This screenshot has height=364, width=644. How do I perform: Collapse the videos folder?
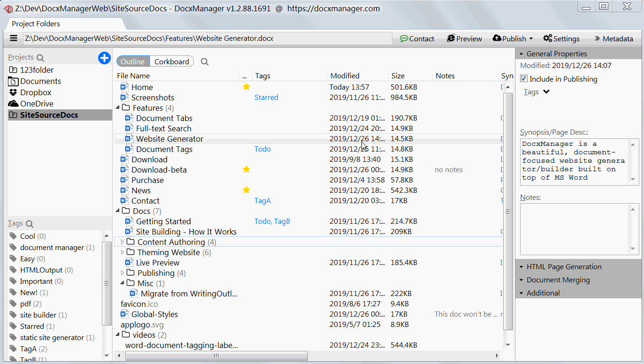point(118,335)
